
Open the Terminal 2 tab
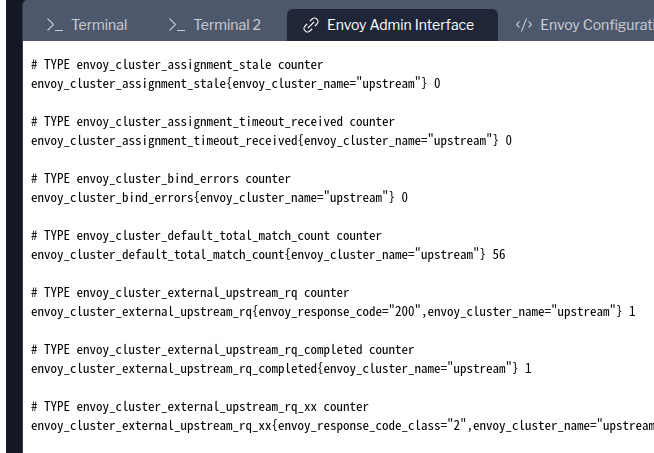pos(226,25)
